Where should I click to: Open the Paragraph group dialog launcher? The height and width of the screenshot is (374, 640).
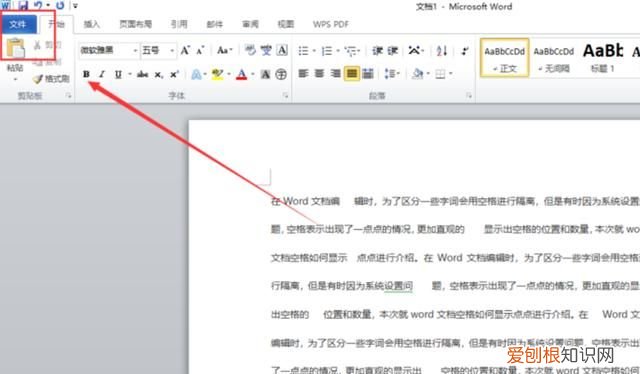click(469, 96)
